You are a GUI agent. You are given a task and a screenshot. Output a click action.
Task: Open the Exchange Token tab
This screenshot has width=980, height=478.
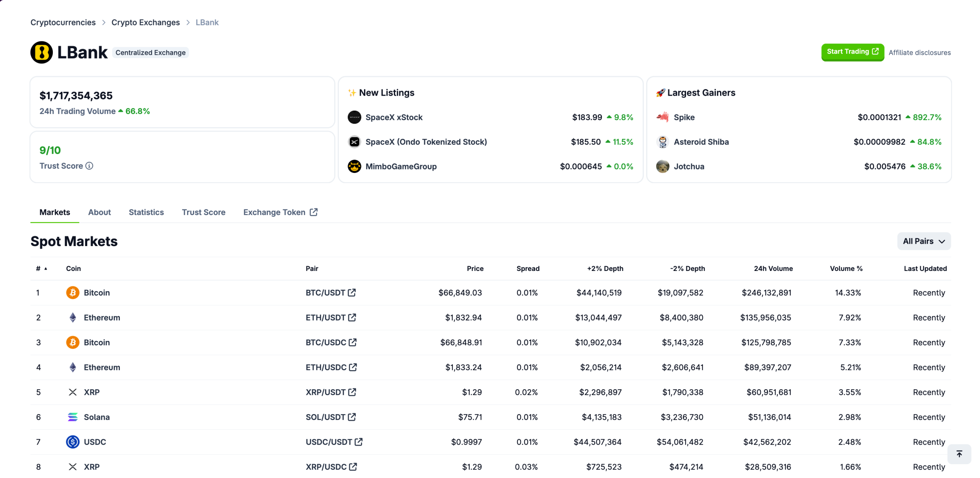[x=280, y=212]
